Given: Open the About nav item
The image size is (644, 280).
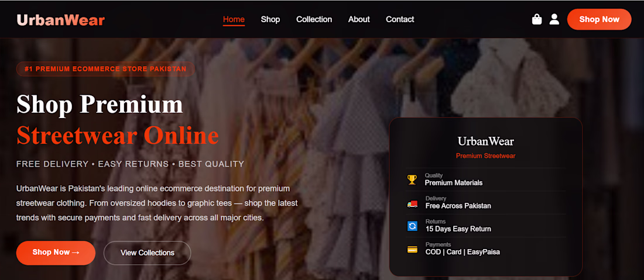Looking at the screenshot, I should coord(359,19).
